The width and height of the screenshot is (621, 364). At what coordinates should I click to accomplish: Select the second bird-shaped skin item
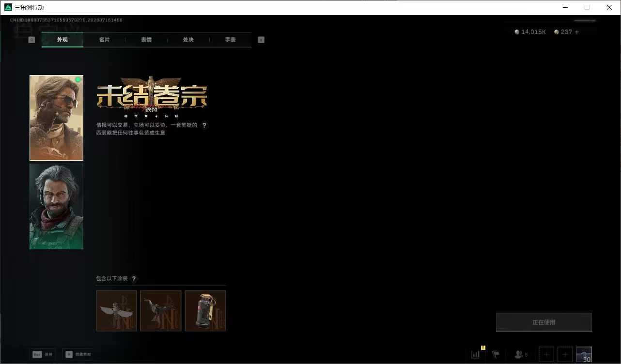(161, 311)
